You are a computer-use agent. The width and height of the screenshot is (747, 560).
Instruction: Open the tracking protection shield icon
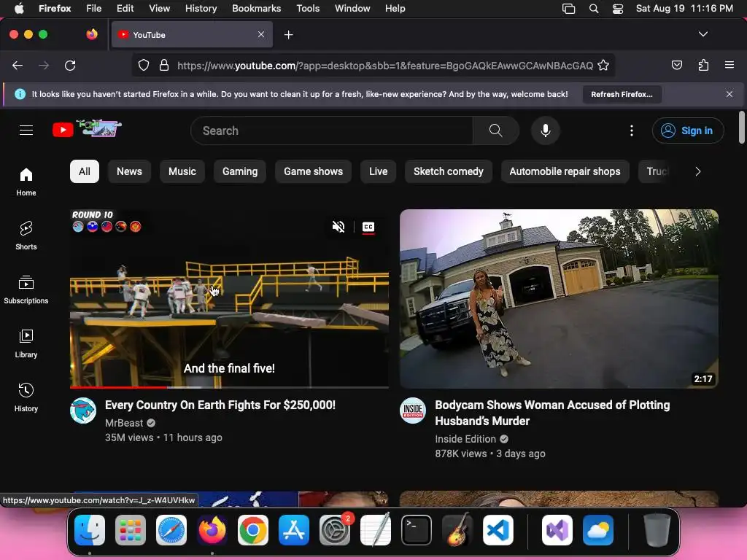(x=144, y=65)
